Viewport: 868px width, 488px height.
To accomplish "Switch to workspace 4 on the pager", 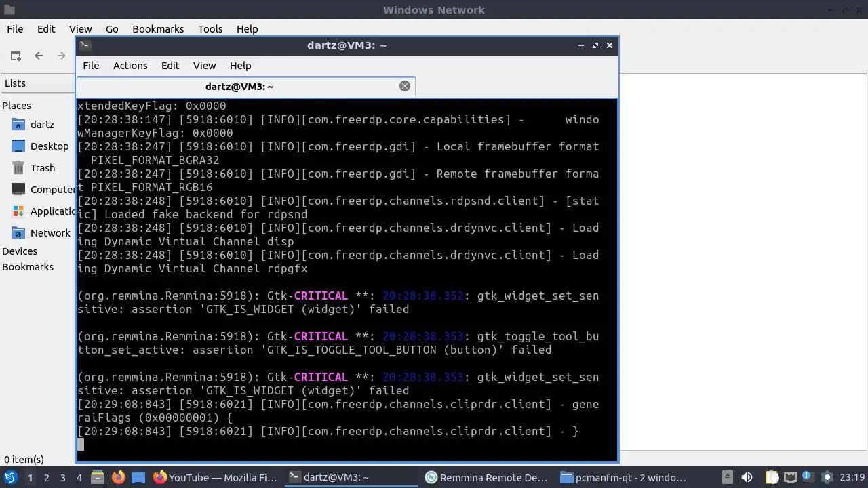I will (x=79, y=477).
